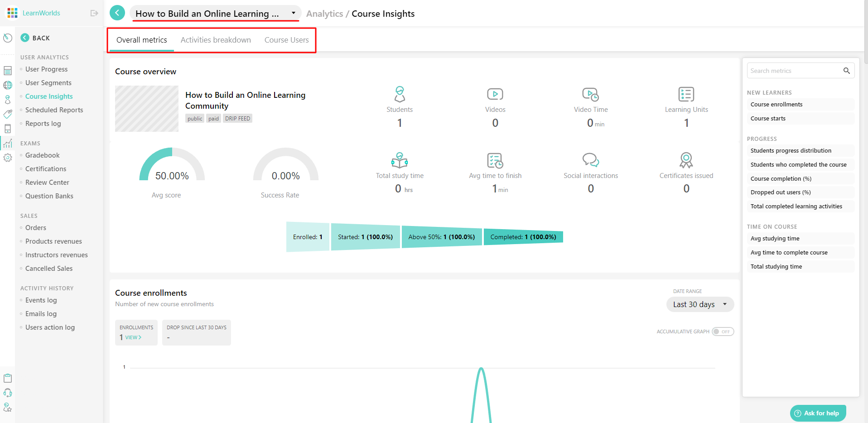Click the globe icon in the leftmost sidebar
Image resolution: width=868 pixels, height=423 pixels.
click(8, 85)
